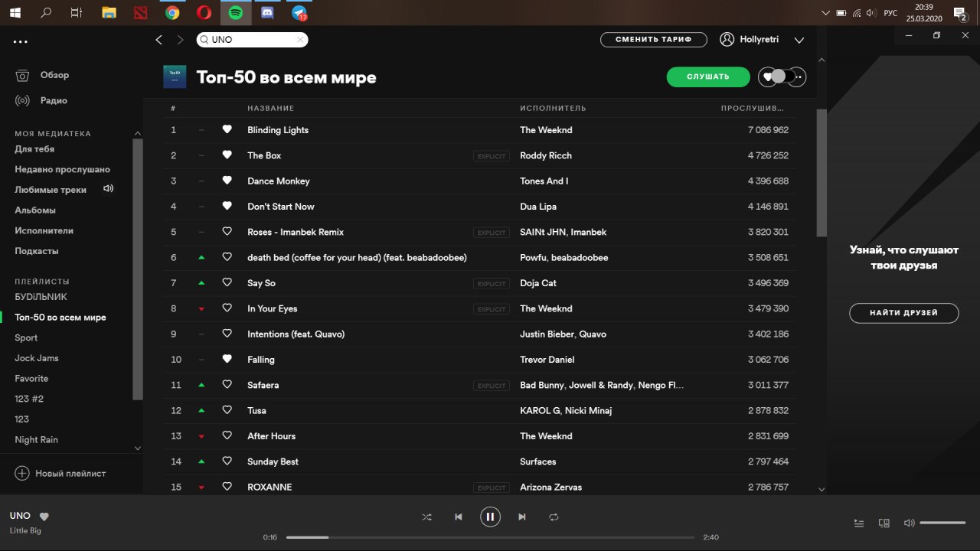Mute with the volume speaker icon
980x551 pixels.
(909, 523)
